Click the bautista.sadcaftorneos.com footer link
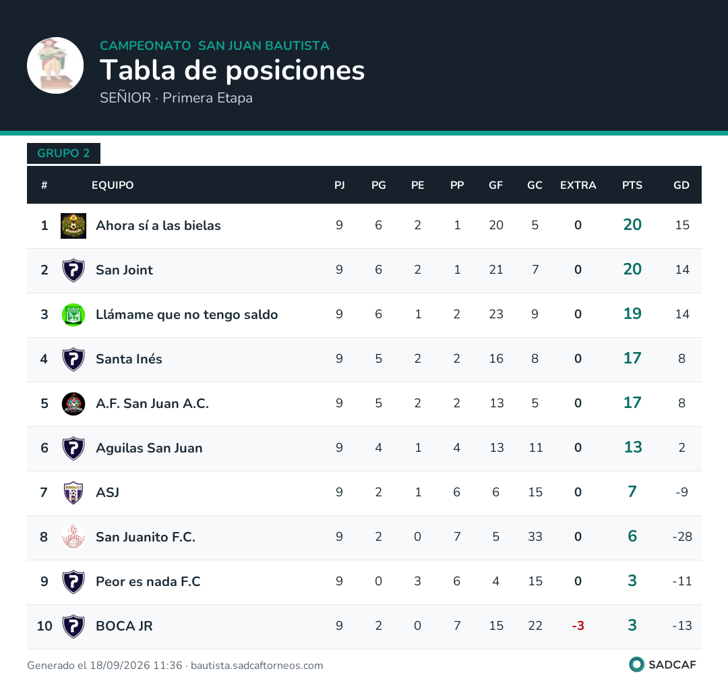The height and width of the screenshot is (700, 728). [x=257, y=666]
